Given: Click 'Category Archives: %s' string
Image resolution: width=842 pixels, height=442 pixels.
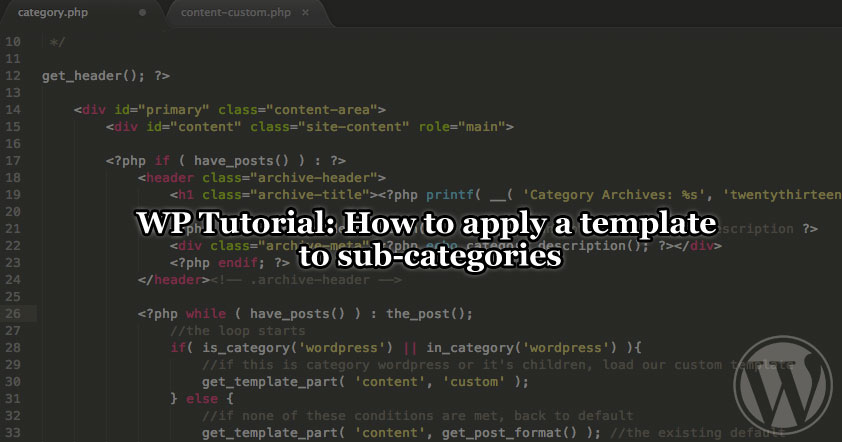Looking at the screenshot, I should click(x=614, y=195).
